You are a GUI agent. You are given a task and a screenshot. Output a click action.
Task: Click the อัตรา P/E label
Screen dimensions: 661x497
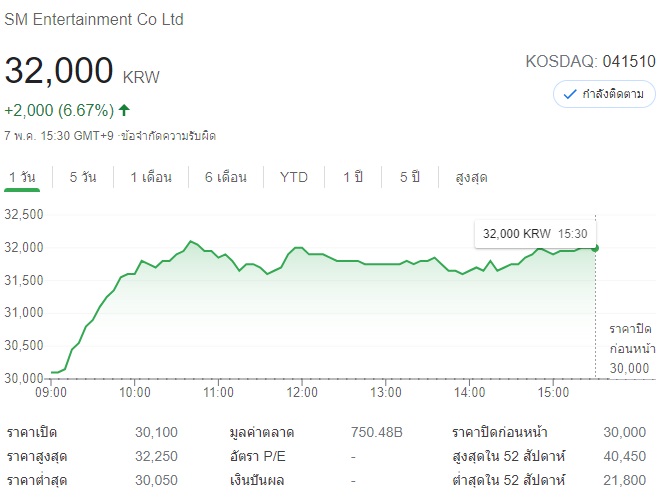coord(258,456)
